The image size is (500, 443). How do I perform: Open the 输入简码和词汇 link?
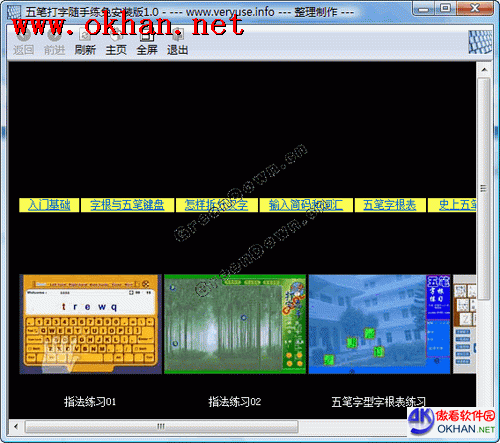click(306, 205)
